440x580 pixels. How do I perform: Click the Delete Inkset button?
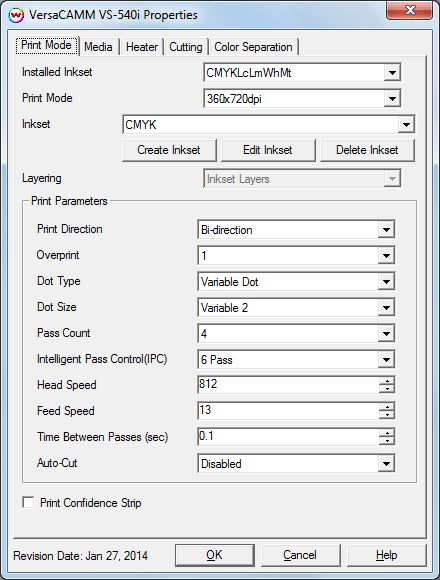(x=367, y=150)
